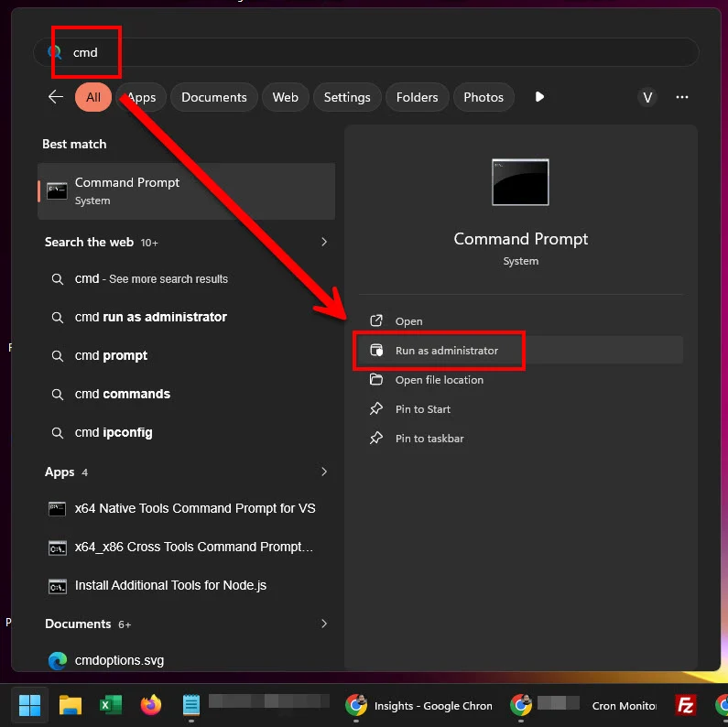Switch to the Documents filter tab
Screen dimensions: 728x727
pyautogui.click(x=214, y=97)
